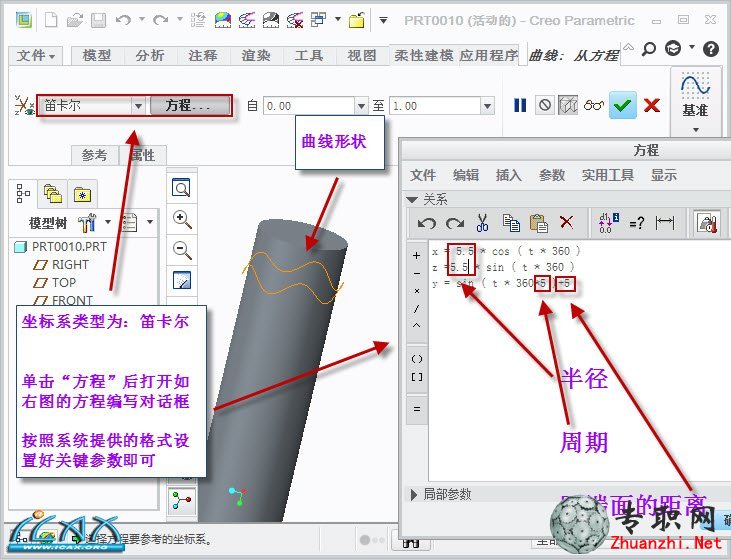The height and width of the screenshot is (559, 731).
Task: Switch to the 视图 ribbon tab
Action: point(362,55)
